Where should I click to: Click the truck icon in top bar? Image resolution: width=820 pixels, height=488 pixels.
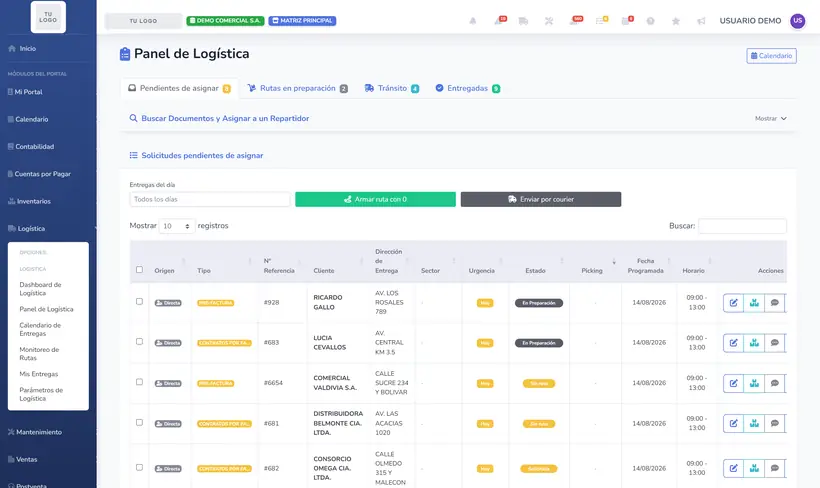click(523, 21)
